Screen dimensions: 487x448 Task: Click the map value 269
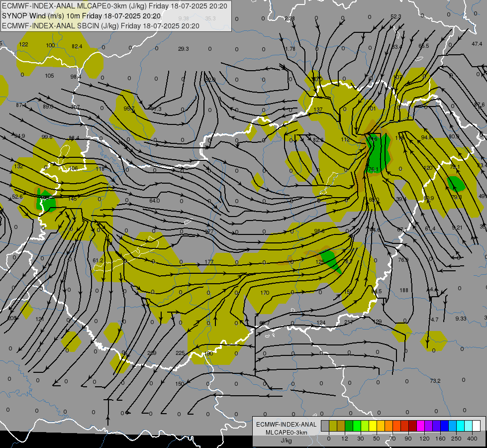[x=152, y=353]
